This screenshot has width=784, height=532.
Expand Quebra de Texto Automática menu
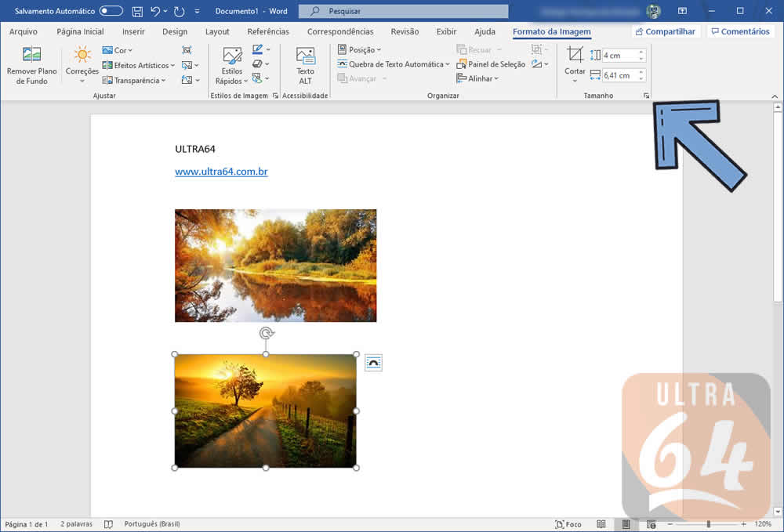[394, 64]
